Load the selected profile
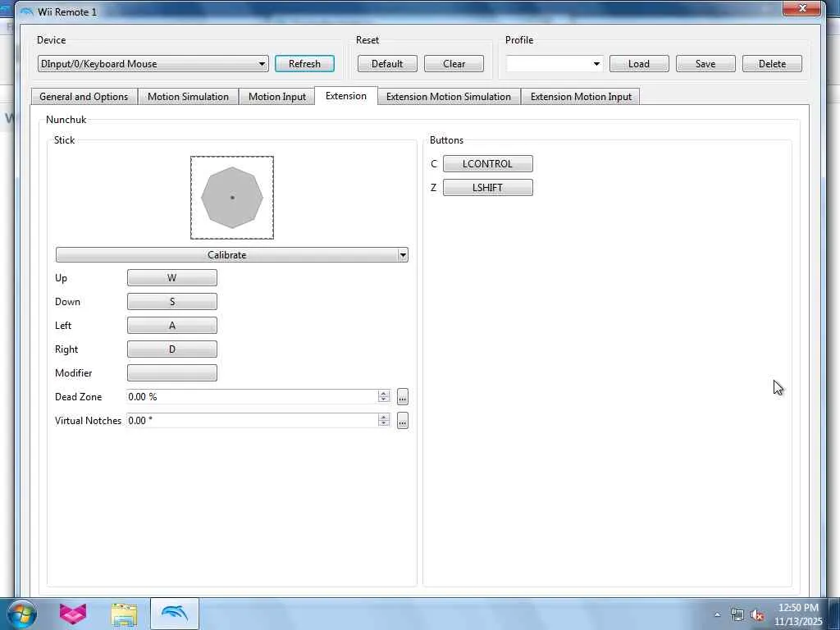 click(x=639, y=64)
